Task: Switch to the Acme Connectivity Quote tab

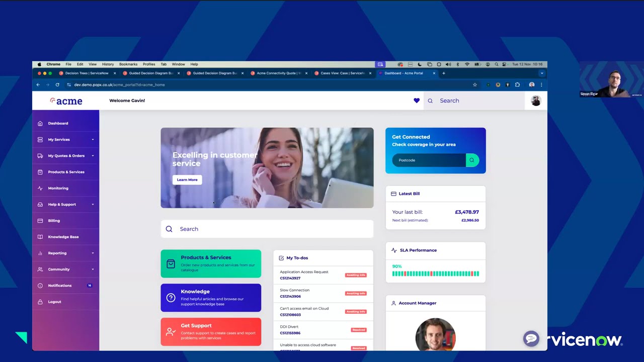Action: [x=280, y=73]
